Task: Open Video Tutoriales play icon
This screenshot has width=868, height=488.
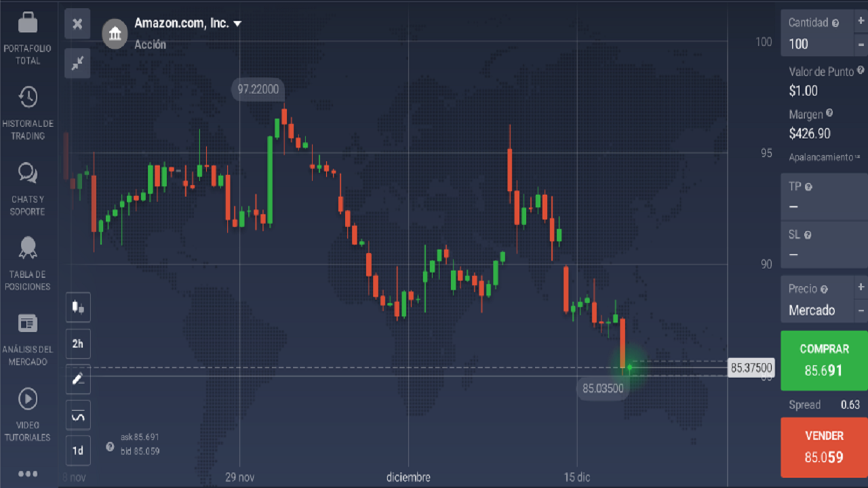Action: (x=28, y=399)
